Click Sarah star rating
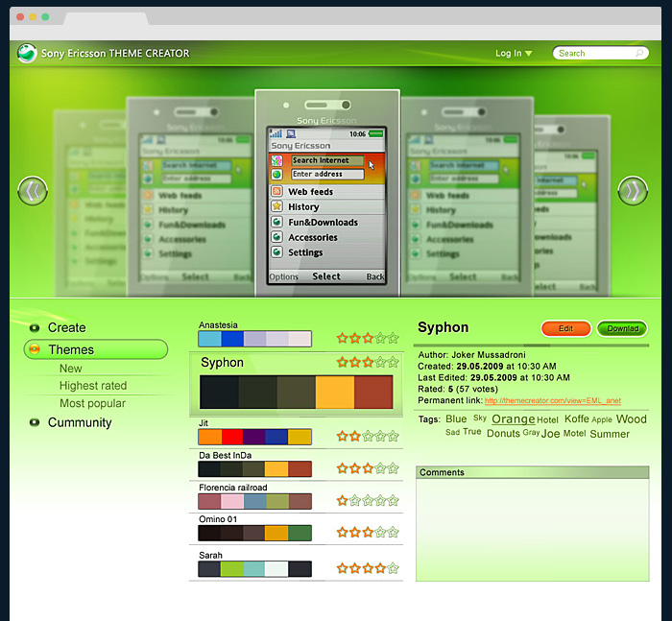The image size is (672, 621). pos(368,568)
